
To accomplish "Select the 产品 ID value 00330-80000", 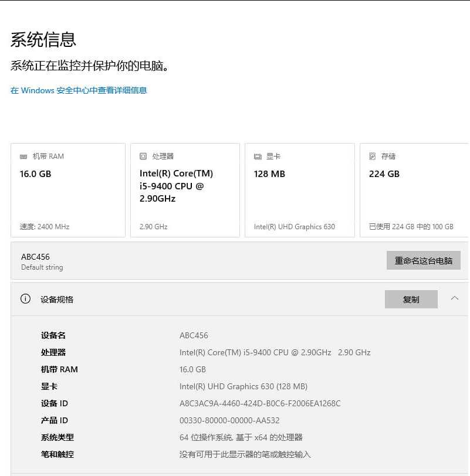I will click(x=229, y=420).
